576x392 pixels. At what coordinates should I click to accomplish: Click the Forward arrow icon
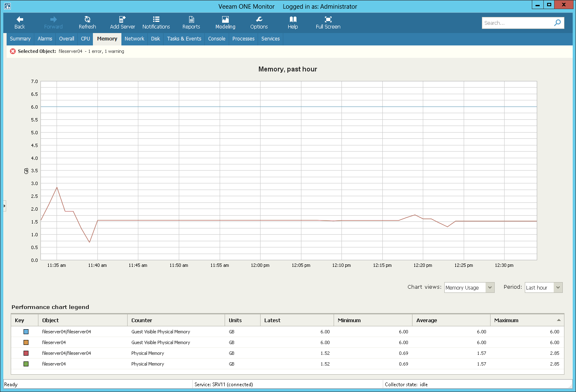click(x=53, y=19)
